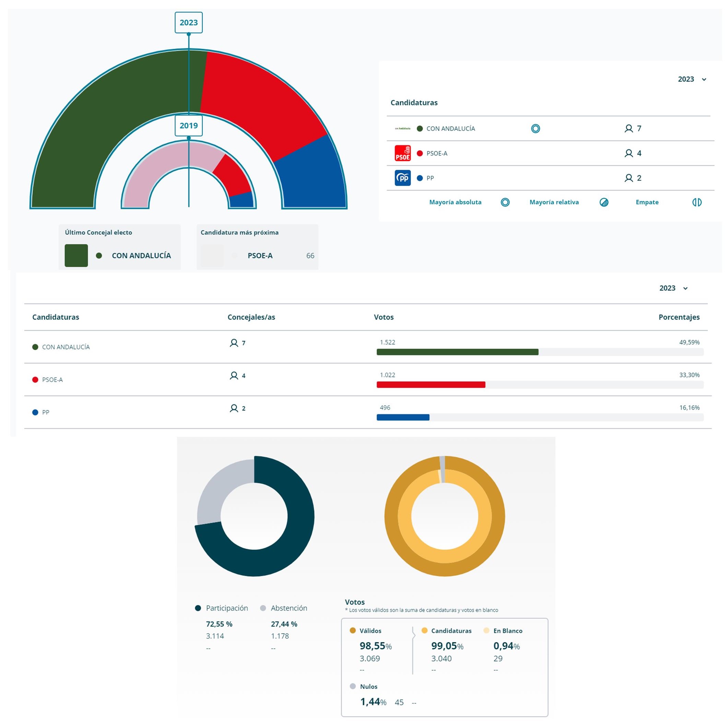Click the 1.022 votes value
Image resolution: width=728 pixels, height=721 pixels.
387,375
